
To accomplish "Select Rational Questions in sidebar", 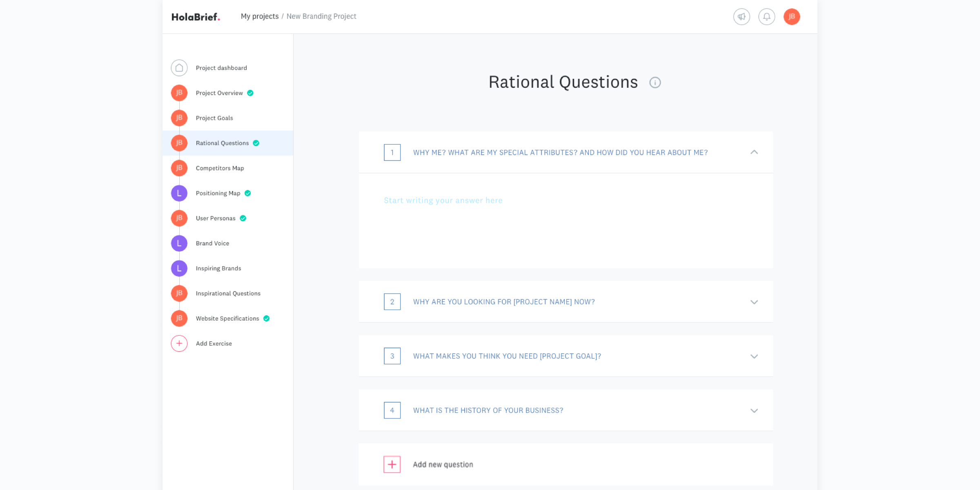I will pyautogui.click(x=228, y=143).
